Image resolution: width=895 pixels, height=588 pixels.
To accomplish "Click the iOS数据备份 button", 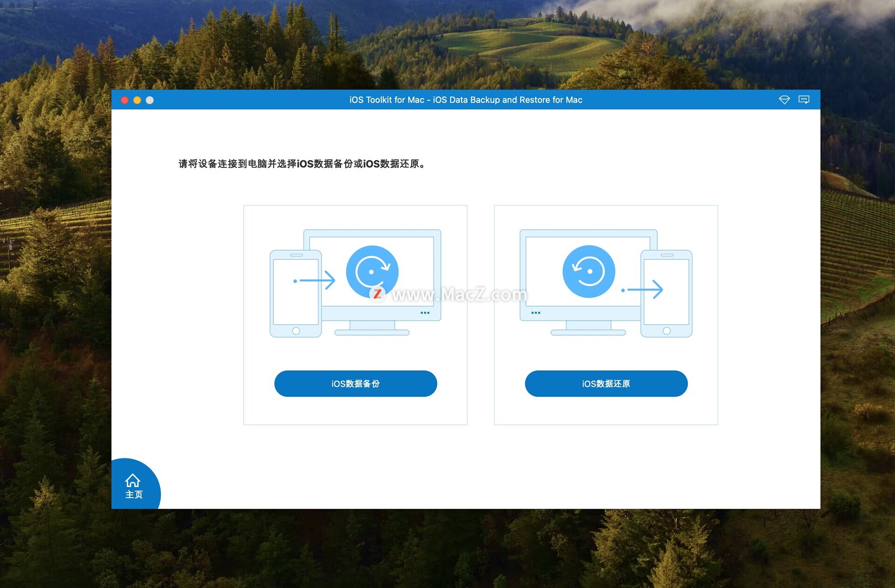I will click(355, 383).
